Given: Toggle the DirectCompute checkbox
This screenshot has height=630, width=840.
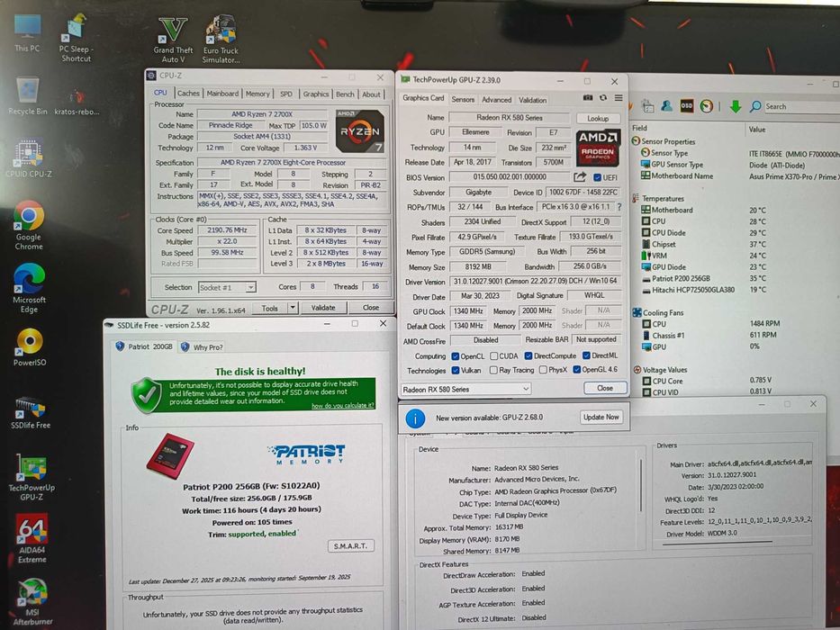Looking at the screenshot, I should click(x=528, y=355).
